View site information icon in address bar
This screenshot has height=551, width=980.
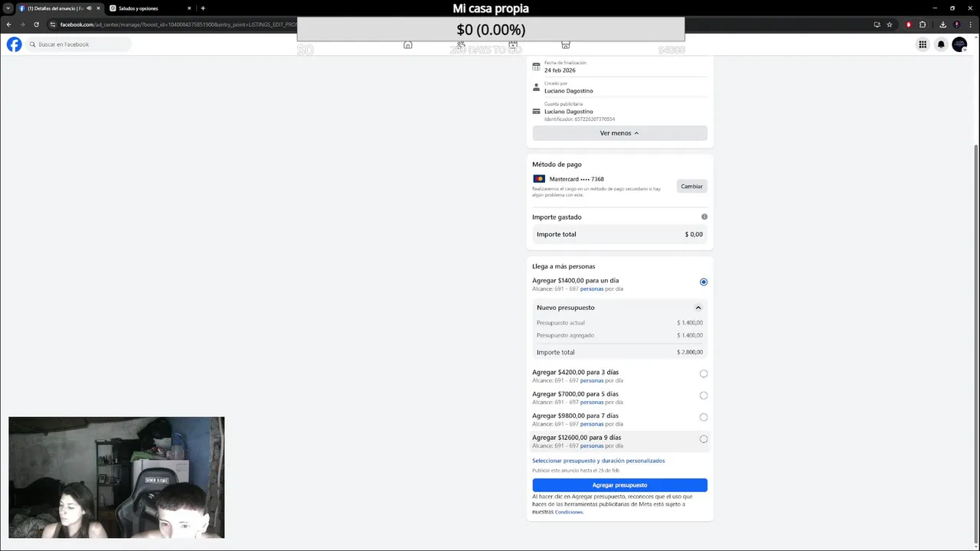tap(53, 24)
